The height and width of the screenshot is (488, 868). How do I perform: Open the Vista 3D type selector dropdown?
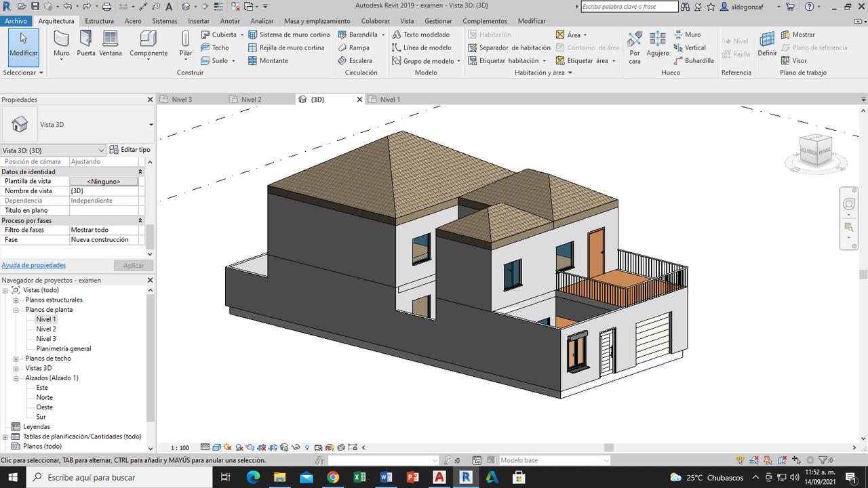click(151, 125)
